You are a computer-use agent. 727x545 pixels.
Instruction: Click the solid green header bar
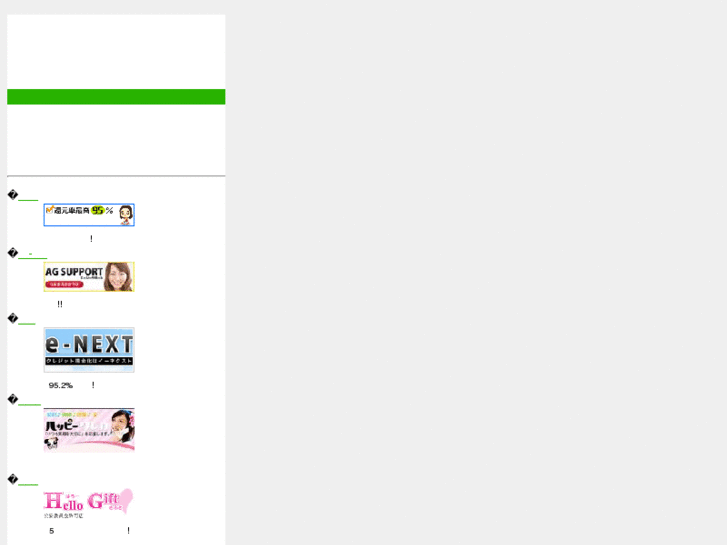116,96
